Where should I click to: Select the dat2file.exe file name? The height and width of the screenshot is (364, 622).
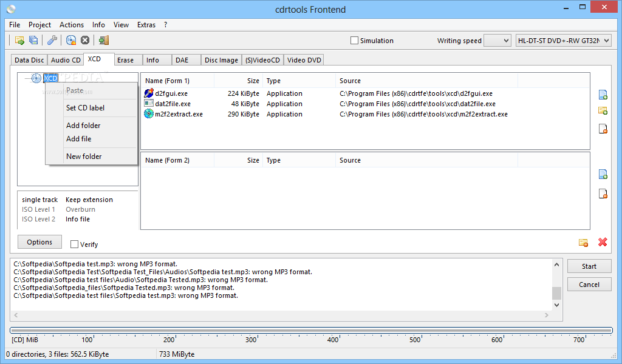point(173,104)
